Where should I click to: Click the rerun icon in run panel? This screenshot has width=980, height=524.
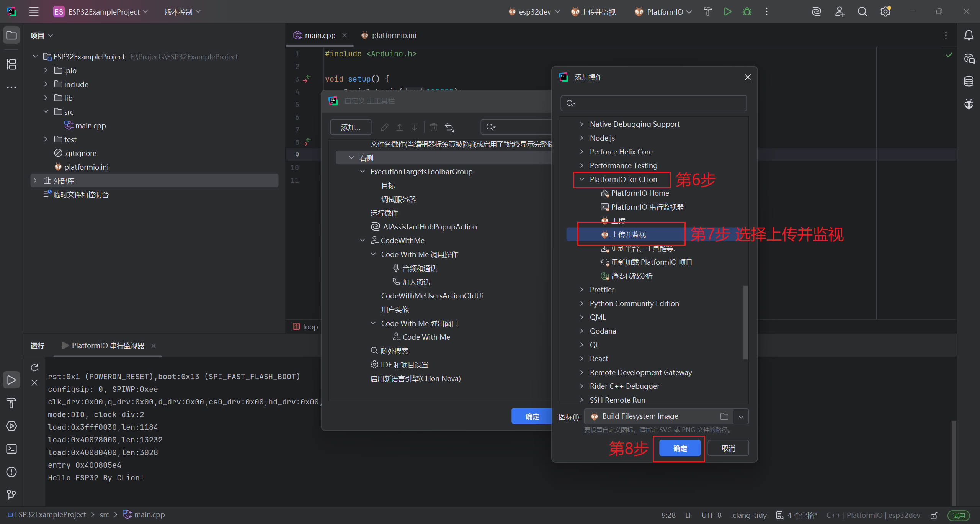coord(34,367)
